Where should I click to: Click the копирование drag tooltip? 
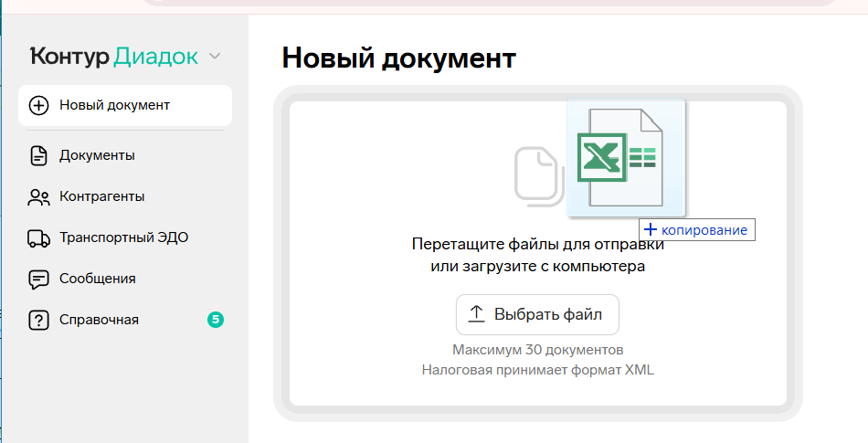click(x=697, y=230)
